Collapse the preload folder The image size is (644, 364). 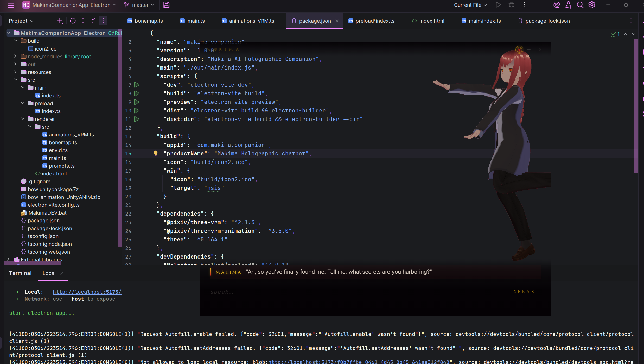(x=23, y=103)
